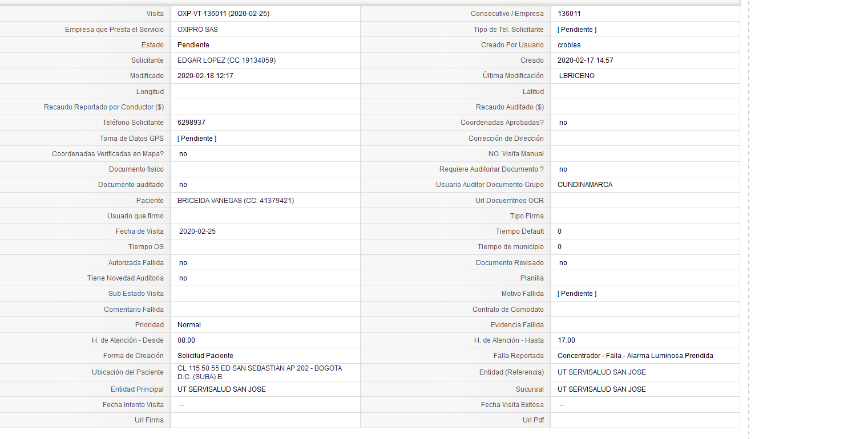The image size is (868, 439).
Task: Click the Forma de Creación Solicitud Paciente
Action: [205, 356]
